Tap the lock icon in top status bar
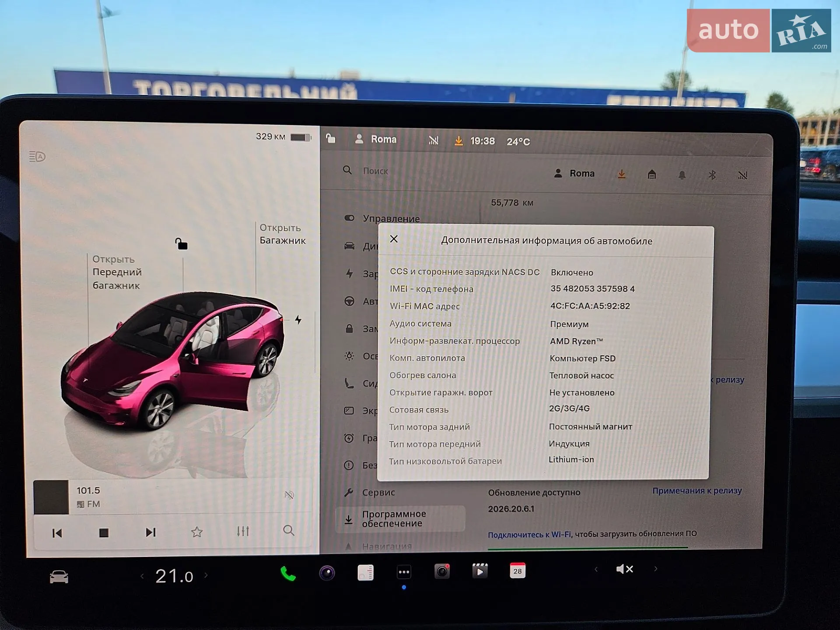840x630 pixels. pyautogui.click(x=331, y=139)
